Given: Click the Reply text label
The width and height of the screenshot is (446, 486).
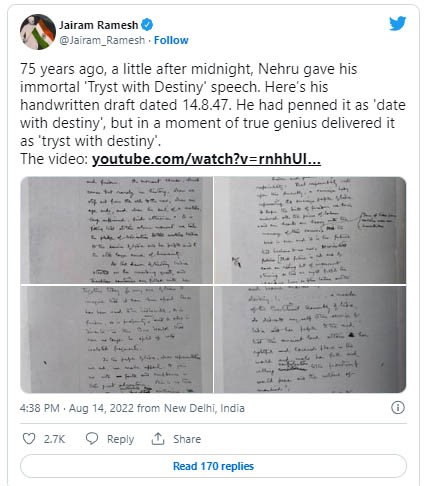Looking at the screenshot, I should (x=120, y=439).
